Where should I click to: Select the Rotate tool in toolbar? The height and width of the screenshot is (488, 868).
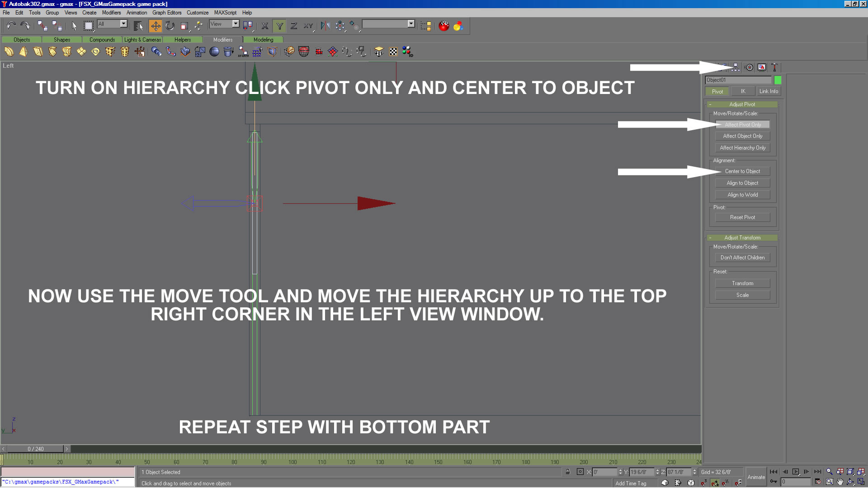click(170, 26)
